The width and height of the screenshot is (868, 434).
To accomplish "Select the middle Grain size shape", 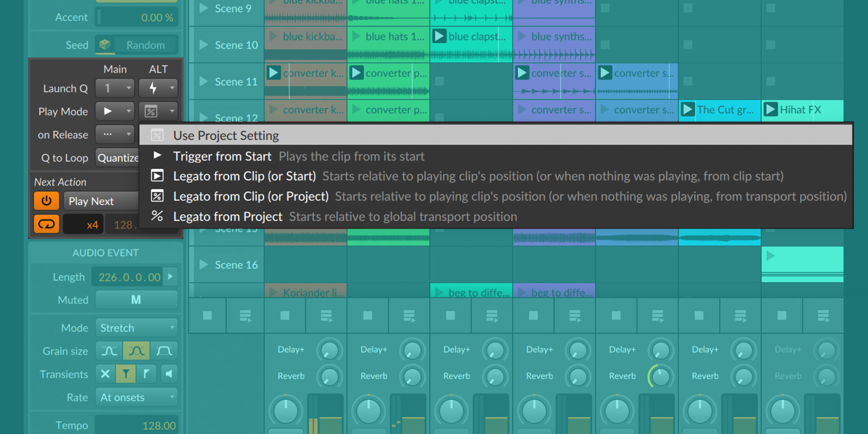I will [x=136, y=351].
